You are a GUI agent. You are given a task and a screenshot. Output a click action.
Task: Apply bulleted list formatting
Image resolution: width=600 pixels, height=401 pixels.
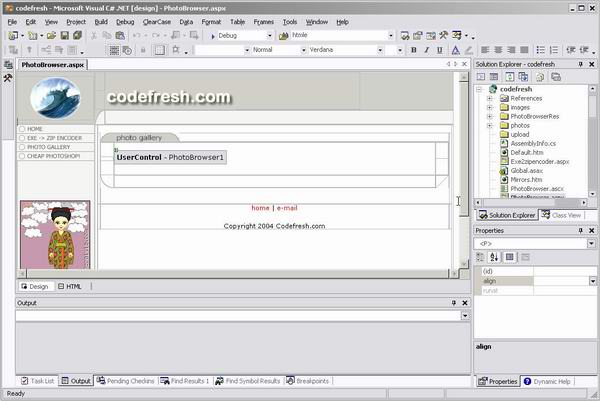[541, 50]
